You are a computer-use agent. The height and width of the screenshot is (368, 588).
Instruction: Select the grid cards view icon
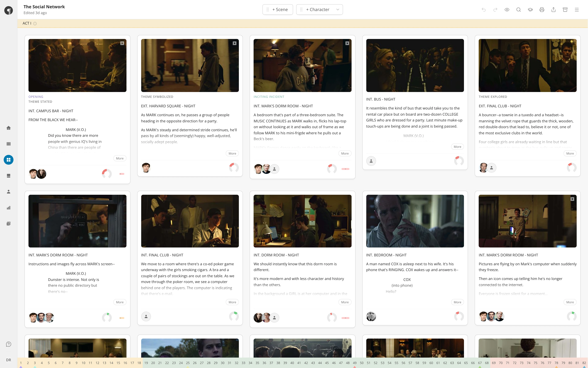pyautogui.click(x=9, y=160)
